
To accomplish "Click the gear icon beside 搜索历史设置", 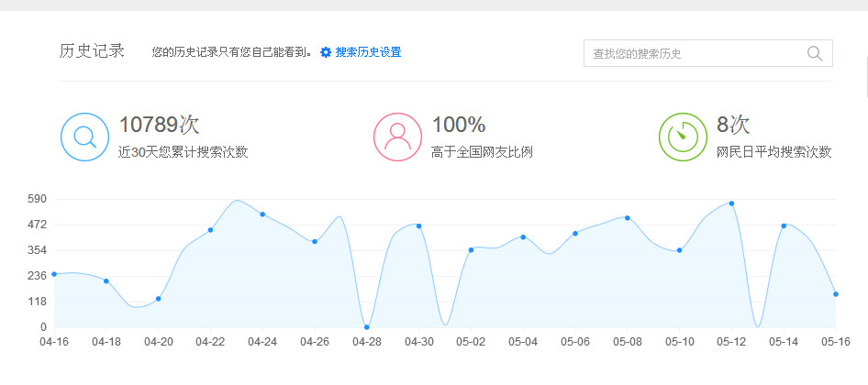I will pos(326,53).
